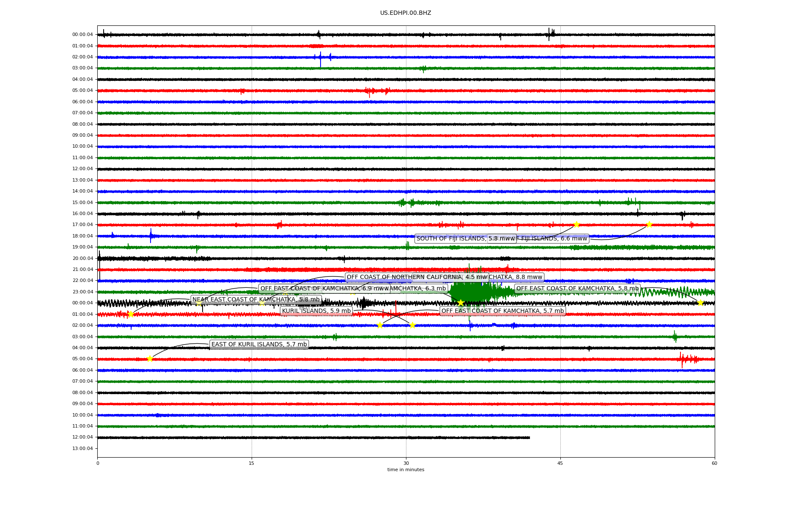Screen dimensions: 812x508
Task: Click the 15:00:04 row label
Action: [82, 203]
